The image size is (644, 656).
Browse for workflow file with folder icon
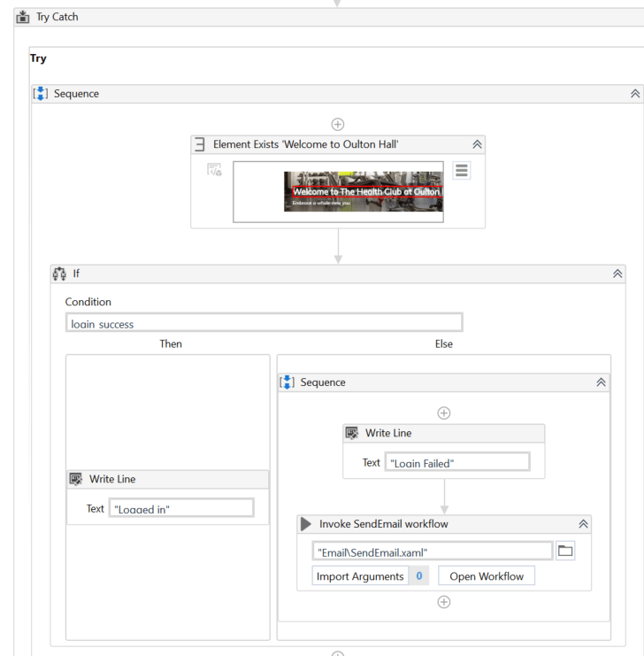(x=565, y=552)
